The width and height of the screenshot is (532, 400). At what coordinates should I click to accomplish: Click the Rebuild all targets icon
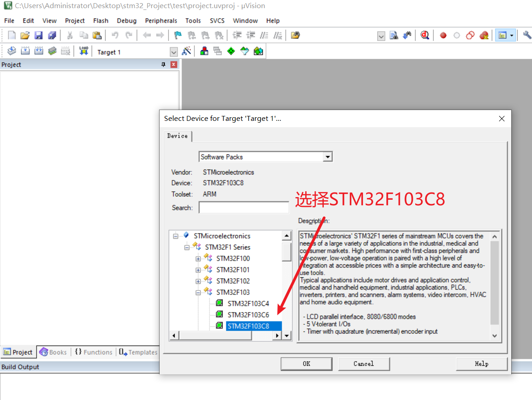point(39,51)
